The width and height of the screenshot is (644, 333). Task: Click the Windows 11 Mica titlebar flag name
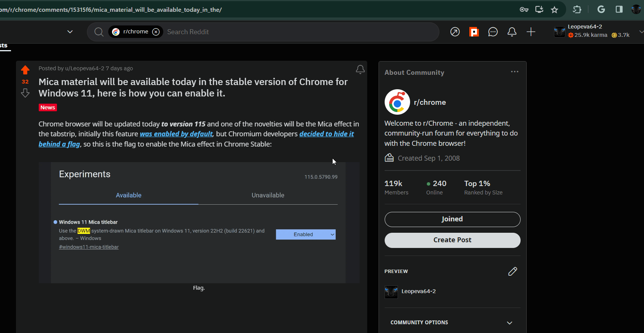88,222
